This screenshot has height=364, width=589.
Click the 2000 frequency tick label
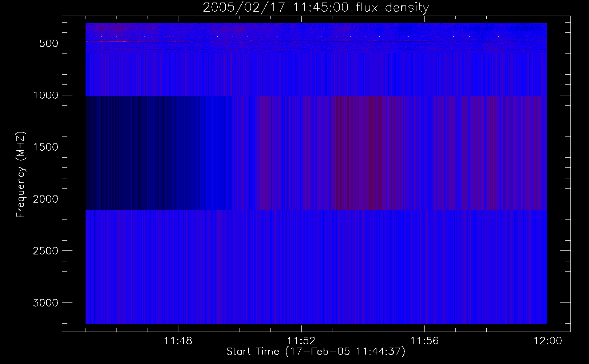click(46, 199)
